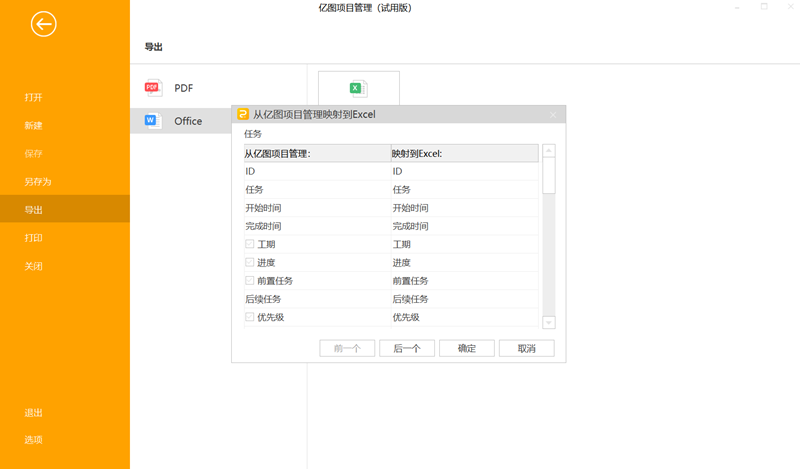
Task: Confirm with the 确定 button
Action: 467,349
